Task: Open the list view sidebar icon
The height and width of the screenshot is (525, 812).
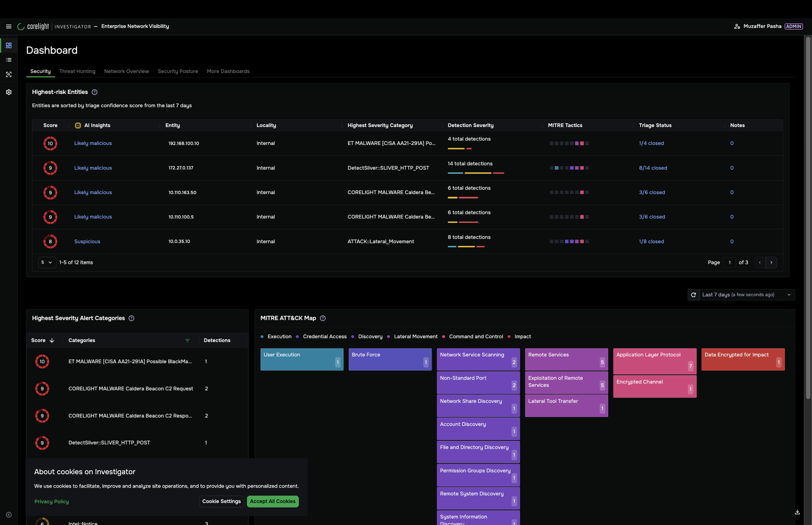Action: click(9, 60)
